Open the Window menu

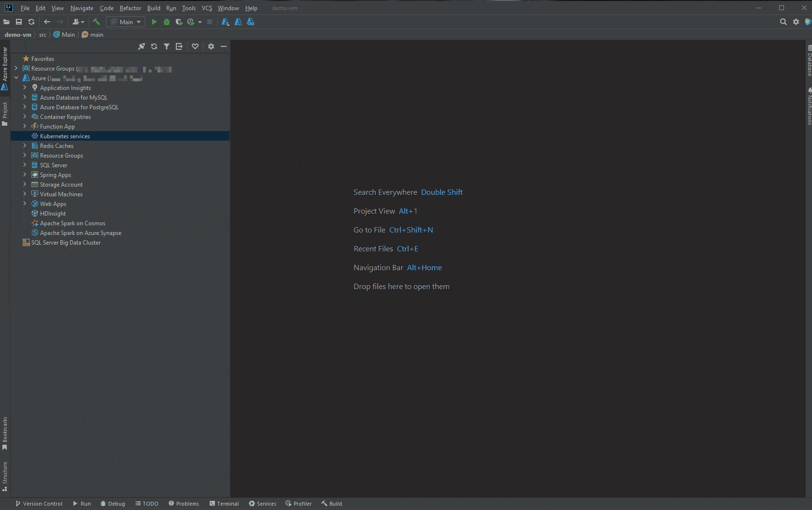[x=228, y=8]
